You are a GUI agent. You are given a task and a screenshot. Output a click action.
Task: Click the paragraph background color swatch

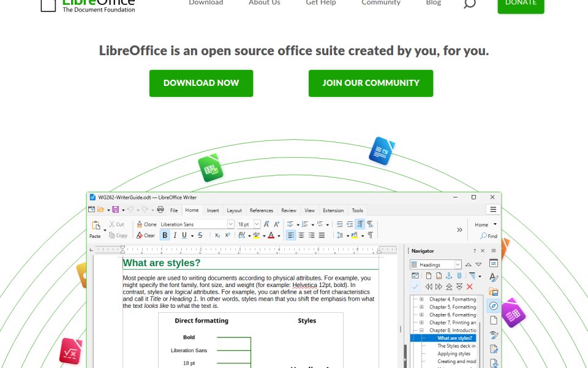[x=355, y=236]
